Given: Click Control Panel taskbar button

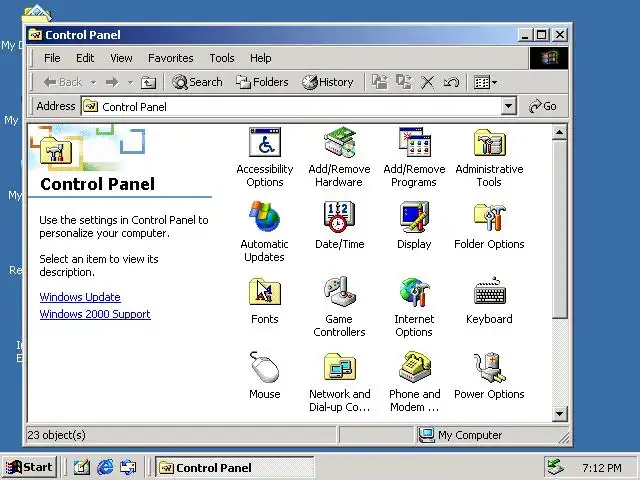Looking at the screenshot, I should point(234,467).
